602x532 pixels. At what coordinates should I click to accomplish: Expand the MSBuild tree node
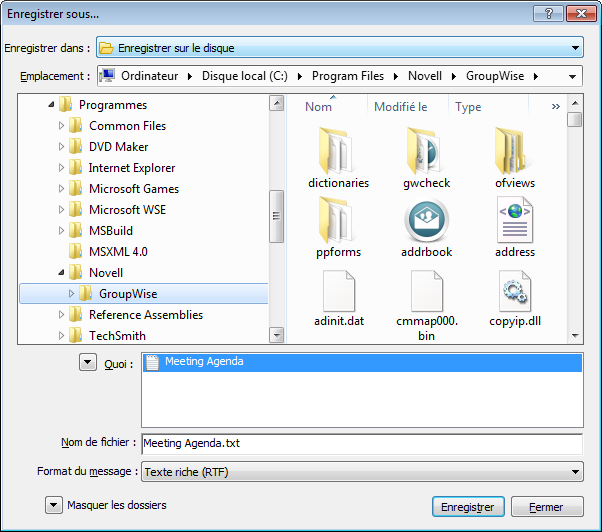[61, 230]
